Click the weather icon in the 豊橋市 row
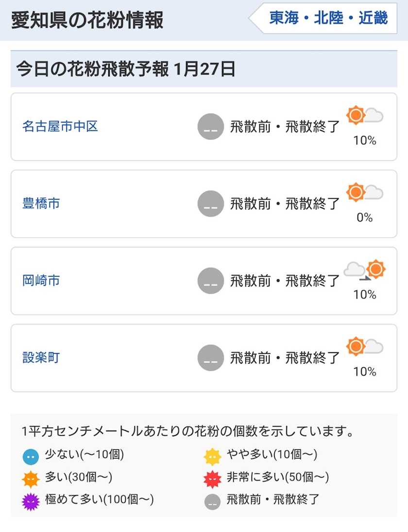Image resolution: width=408 pixels, height=532 pixels. click(x=364, y=192)
